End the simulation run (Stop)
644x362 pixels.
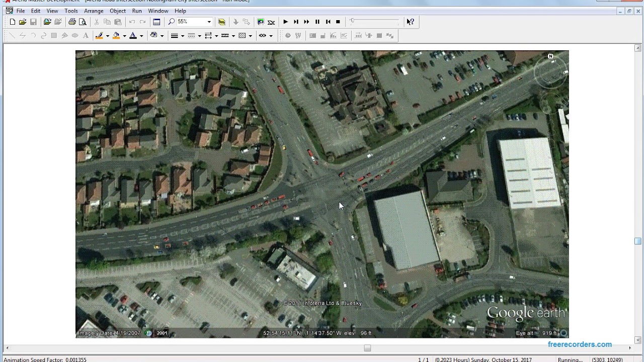pos(338,22)
